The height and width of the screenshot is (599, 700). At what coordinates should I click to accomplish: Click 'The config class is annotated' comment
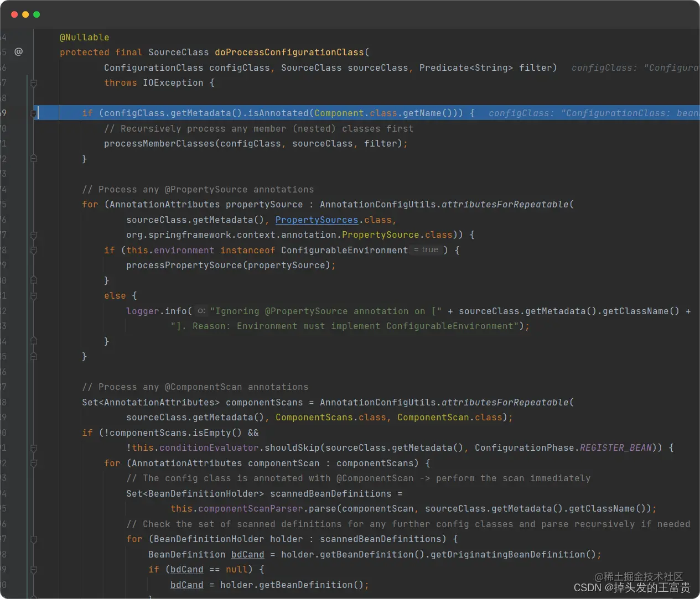(358, 478)
